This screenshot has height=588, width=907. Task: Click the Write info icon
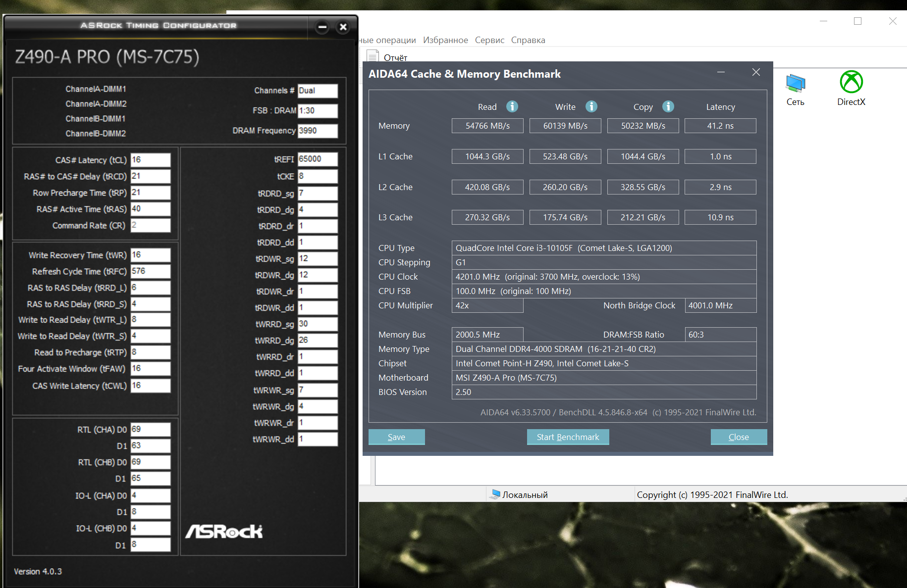[591, 106]
